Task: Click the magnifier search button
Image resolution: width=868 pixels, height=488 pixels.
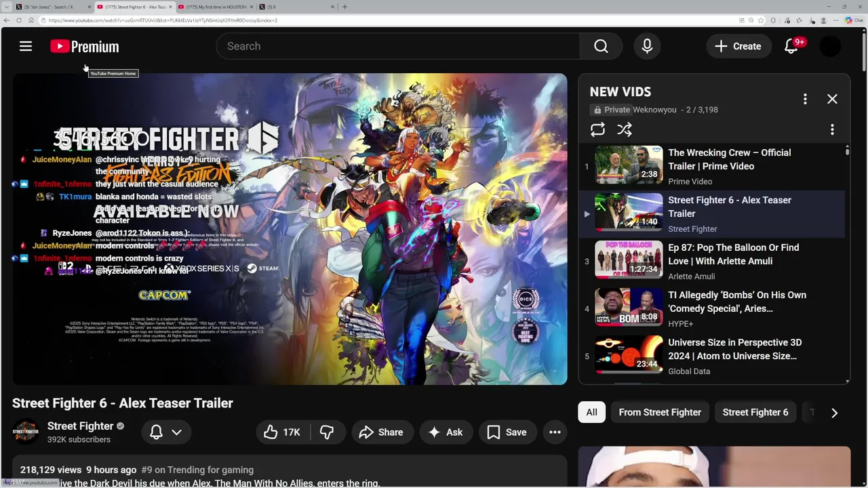Action: [x=601, y=46]
